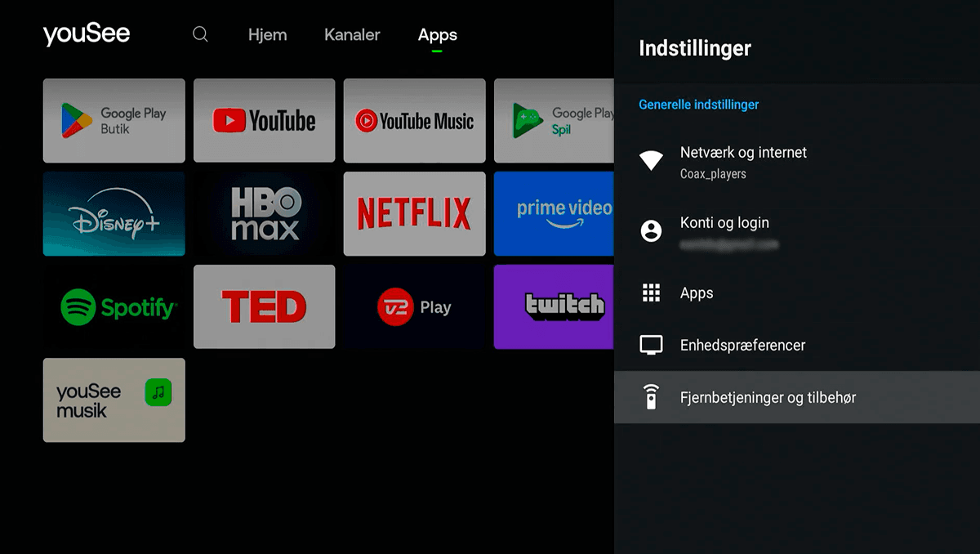
Task: Open Enhedspræferencer
Action: point(742,345)
